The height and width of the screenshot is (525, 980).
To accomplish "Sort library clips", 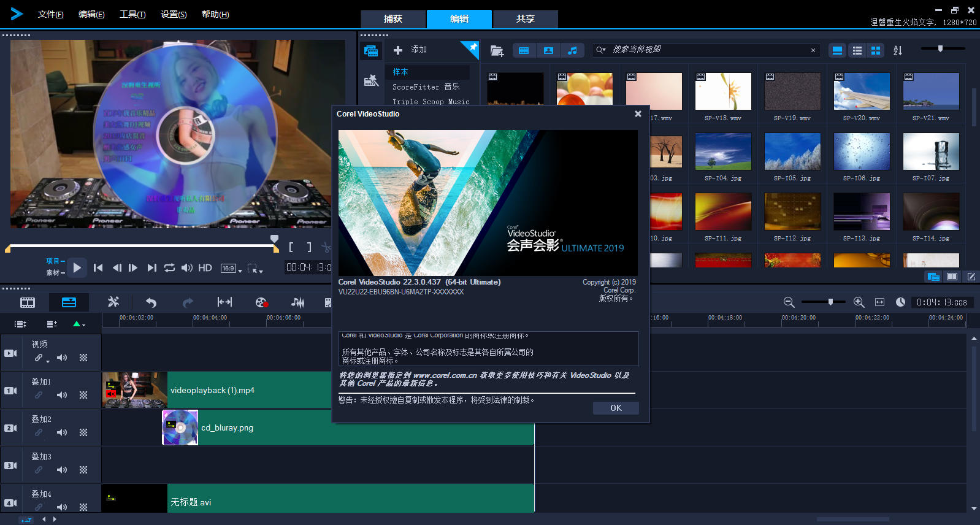I will (x=898, y=50).
